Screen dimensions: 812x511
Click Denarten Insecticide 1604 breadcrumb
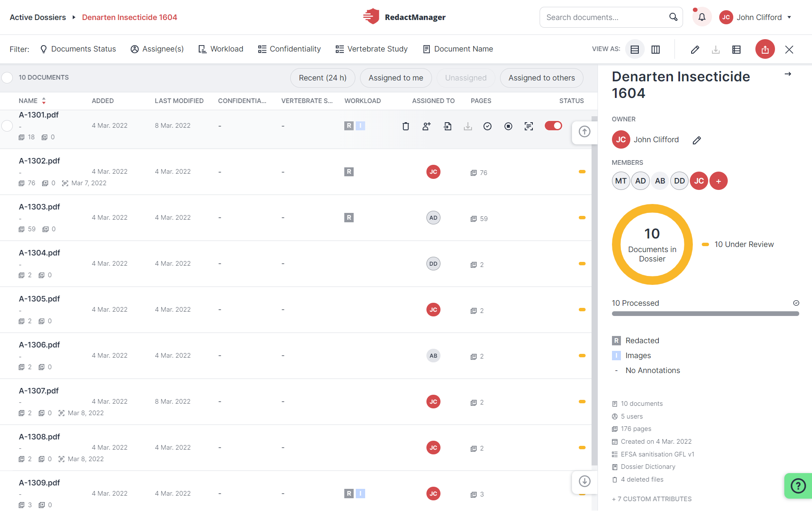(129, 17)
